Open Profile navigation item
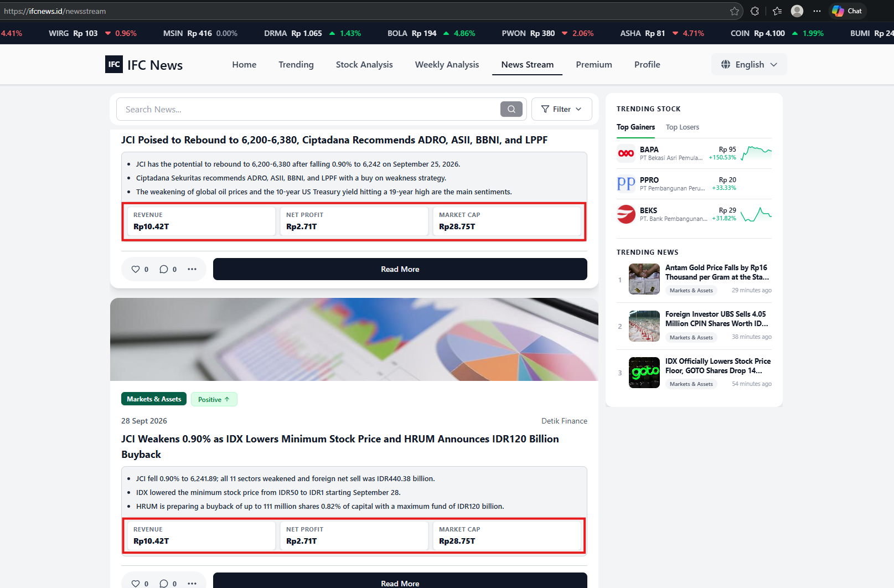Screen dimensions: 894x588 pyautogui.click(x=647, y=64)
